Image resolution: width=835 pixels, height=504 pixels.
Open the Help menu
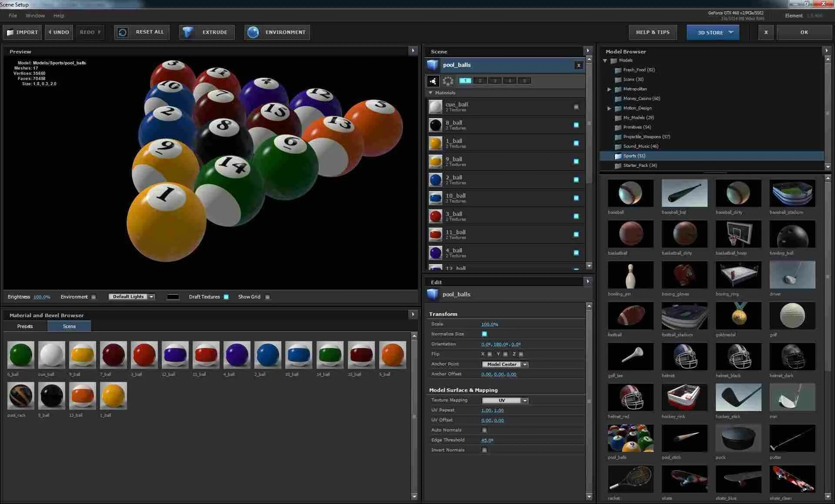pos(59,16)
